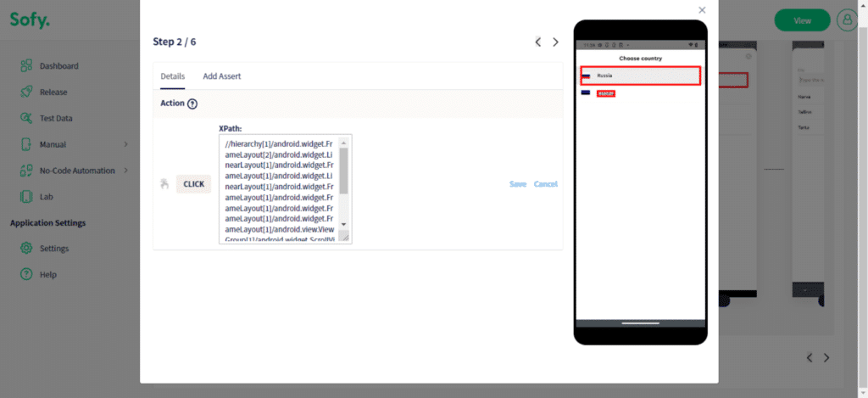Click the help icon beside Action

[192, 104]
